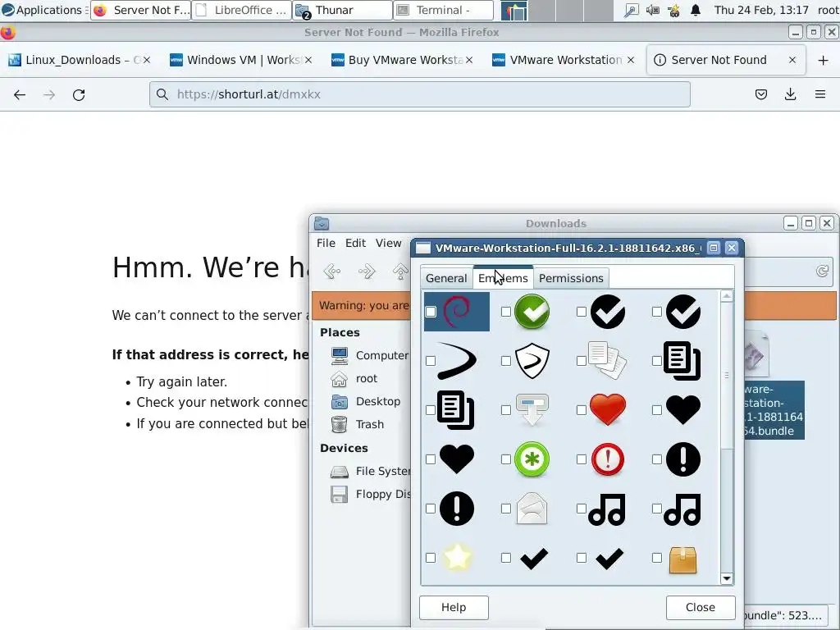This screenshot has height=630, width=840.
Task: Choose the green asterisk emblem
Action: 532,459
